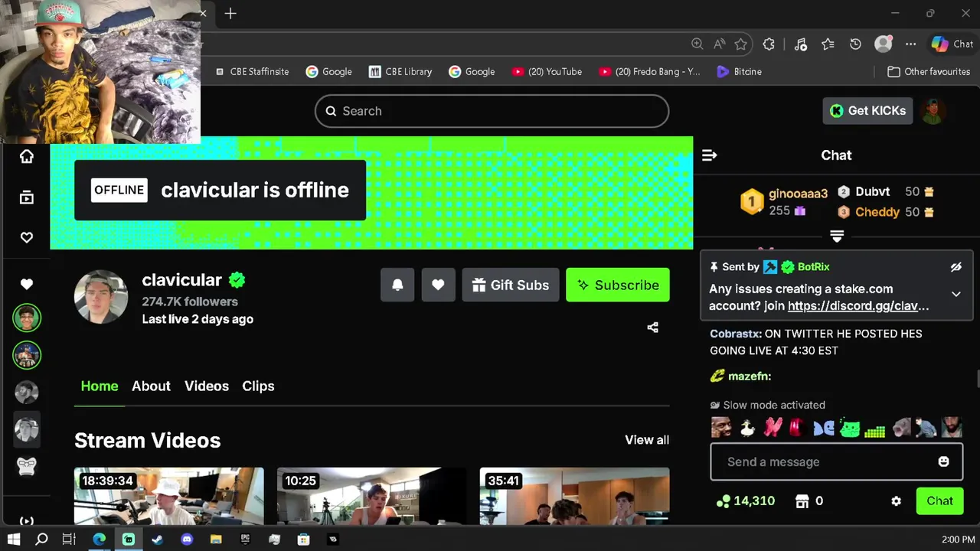Open File Explorer from the taskbar

click(216, 540)
